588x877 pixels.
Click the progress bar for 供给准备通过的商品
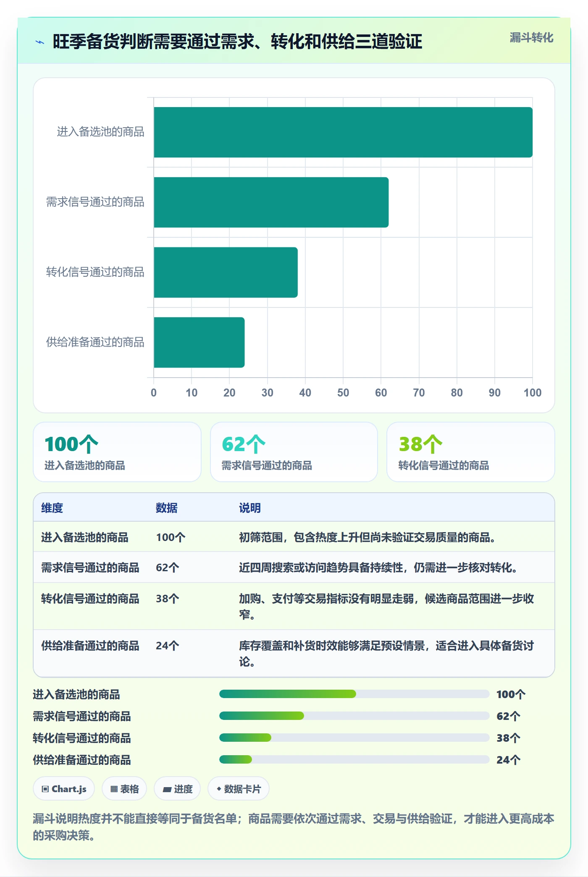click(x=354, y=759)
